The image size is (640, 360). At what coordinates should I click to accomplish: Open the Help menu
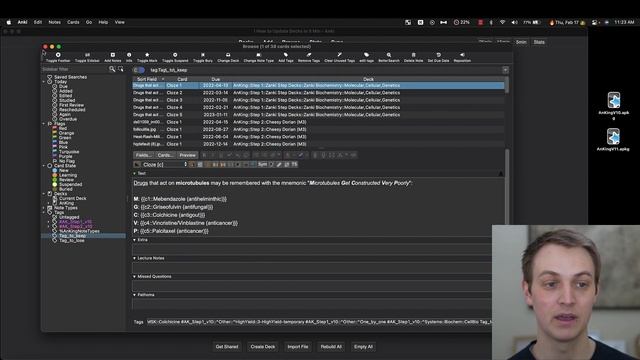(103, 22)
